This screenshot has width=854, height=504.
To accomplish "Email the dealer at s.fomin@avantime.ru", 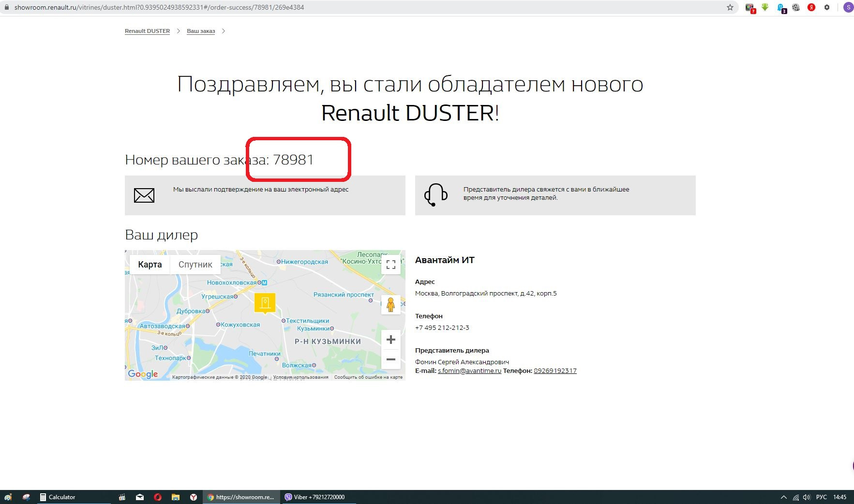I will click(x=469, y=371).
